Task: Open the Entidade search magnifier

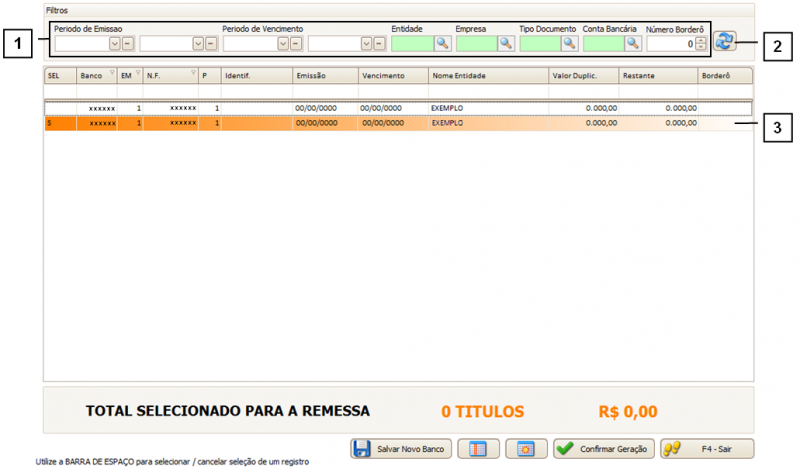Action: (442, 43)
